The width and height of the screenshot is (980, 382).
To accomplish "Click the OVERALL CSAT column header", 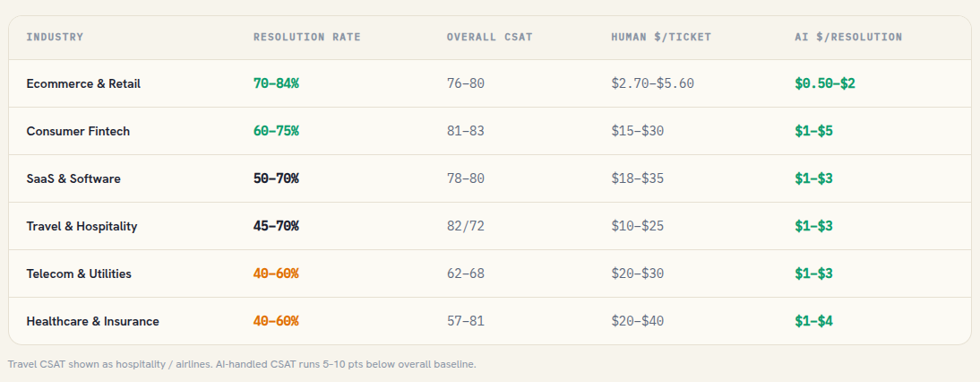I will [x=489, y=37].
